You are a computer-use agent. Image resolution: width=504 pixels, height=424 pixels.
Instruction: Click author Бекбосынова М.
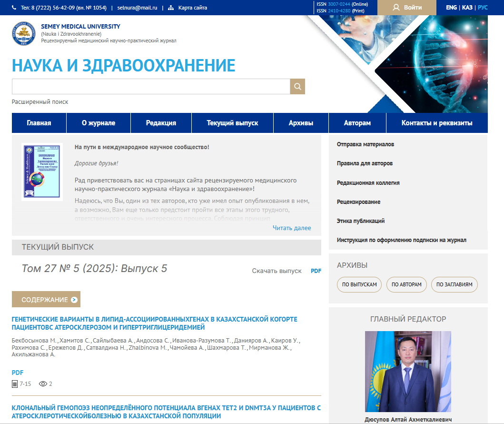(x=34, y=340)
